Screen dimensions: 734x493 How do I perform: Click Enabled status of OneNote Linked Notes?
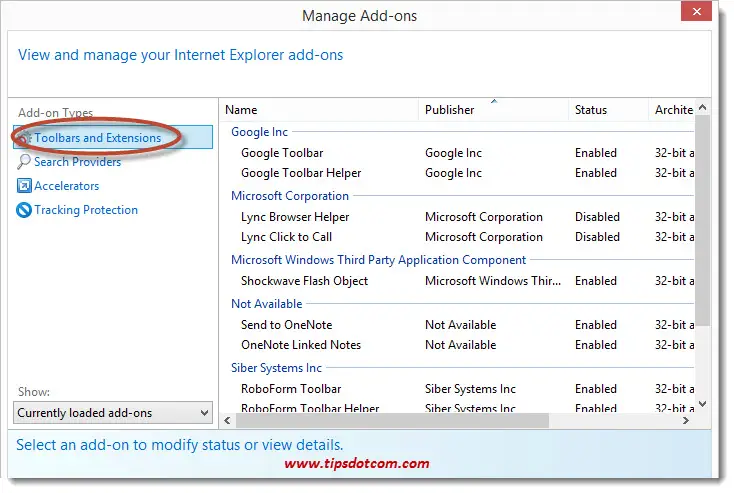pyautogui.click(x=595, y=345)
